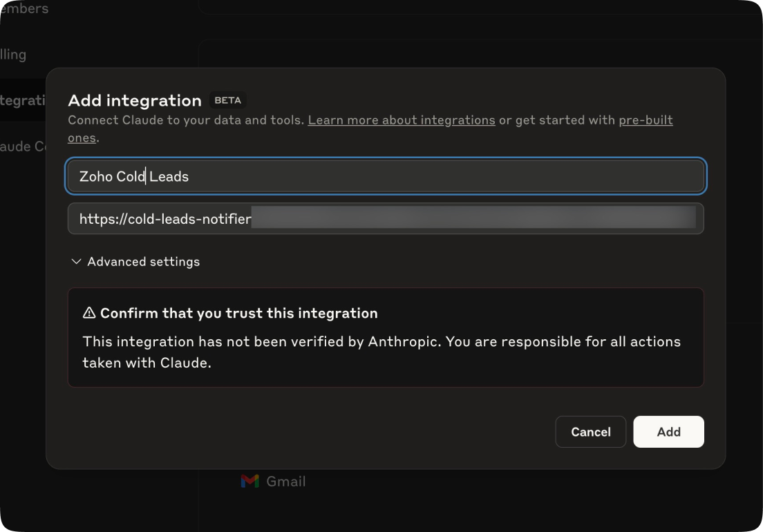Click the Add button

pos(668,431)
